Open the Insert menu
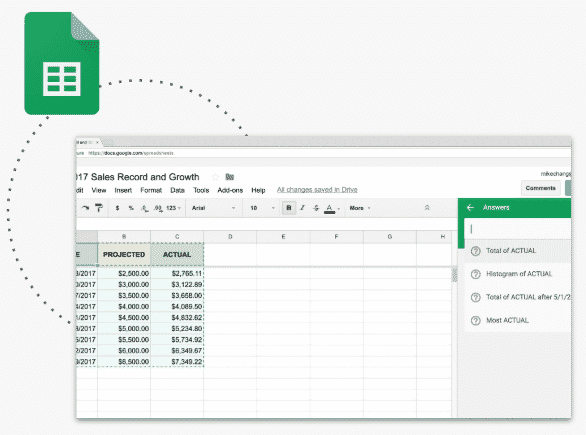The height and width of the screenshot is (435, 586). pyautogui.click(x=123, y=190)
